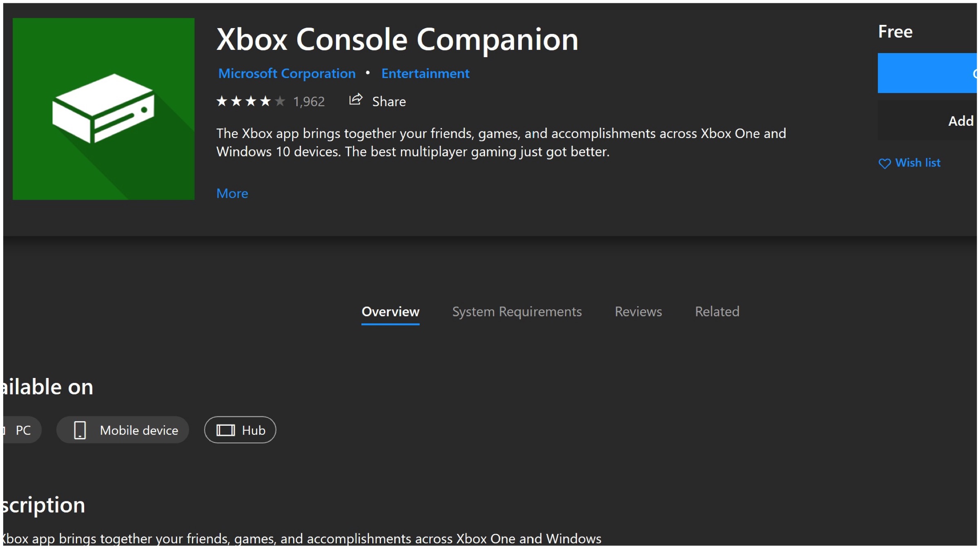
Task: Open the Microsoft Corporation publisher link
Action: tap(287, 73)
